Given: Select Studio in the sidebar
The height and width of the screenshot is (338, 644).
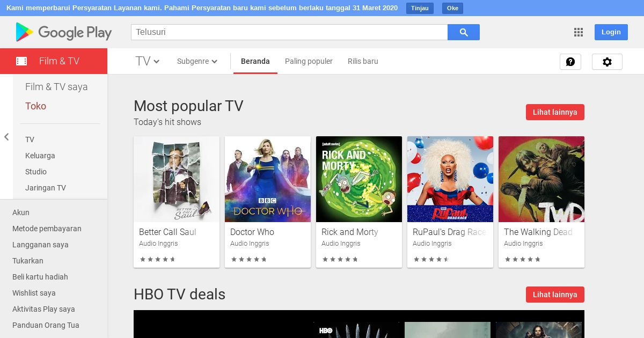Looking at the screenshot, I should pos(36,172).
